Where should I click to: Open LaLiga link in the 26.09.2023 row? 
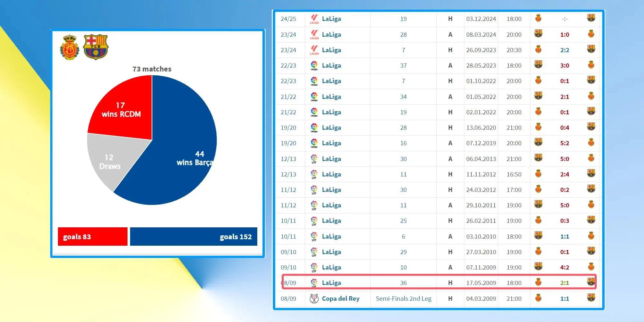[x=331, y=50]
